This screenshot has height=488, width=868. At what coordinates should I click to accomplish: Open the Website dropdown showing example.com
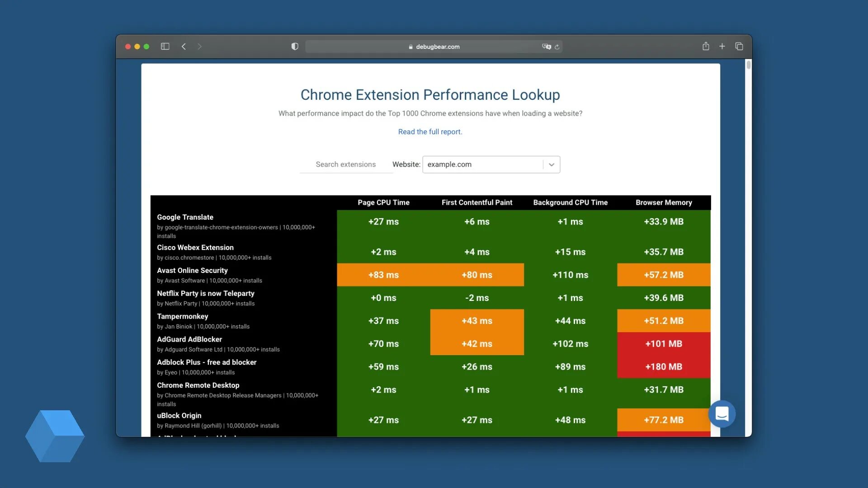point(491,164)
